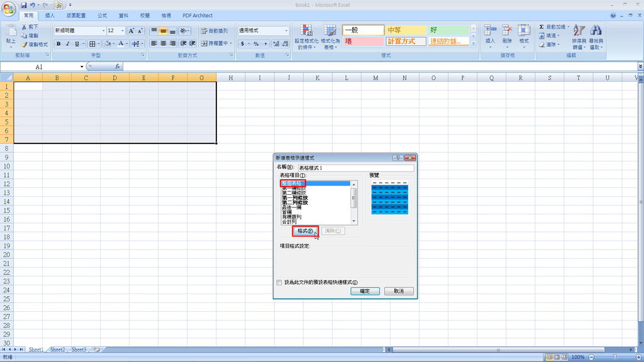This screenshot has height=362, width=644.
Task: Click the Orientation icon
Action: click(x=184, y=31)
